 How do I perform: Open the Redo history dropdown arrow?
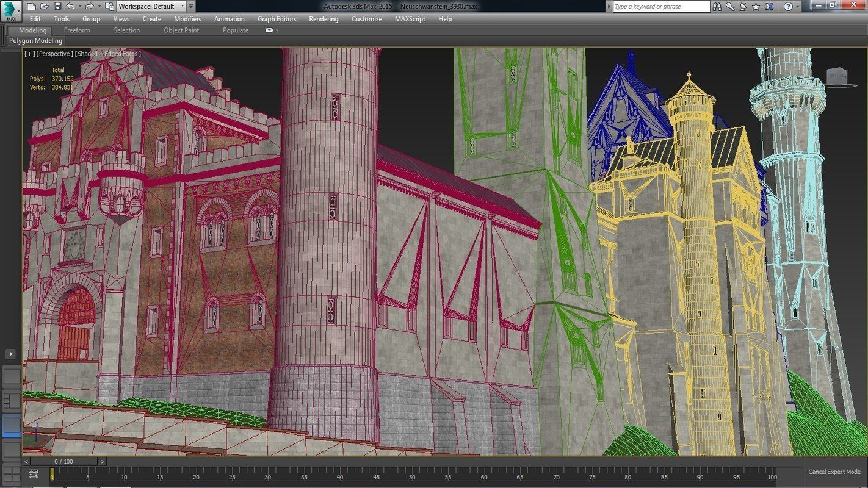click(x=98, y=6)
